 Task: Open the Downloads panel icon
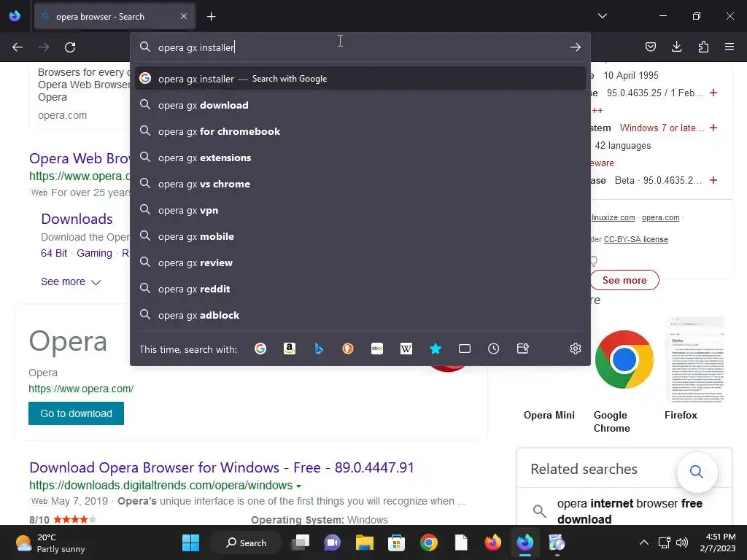[x=676, y=47]
